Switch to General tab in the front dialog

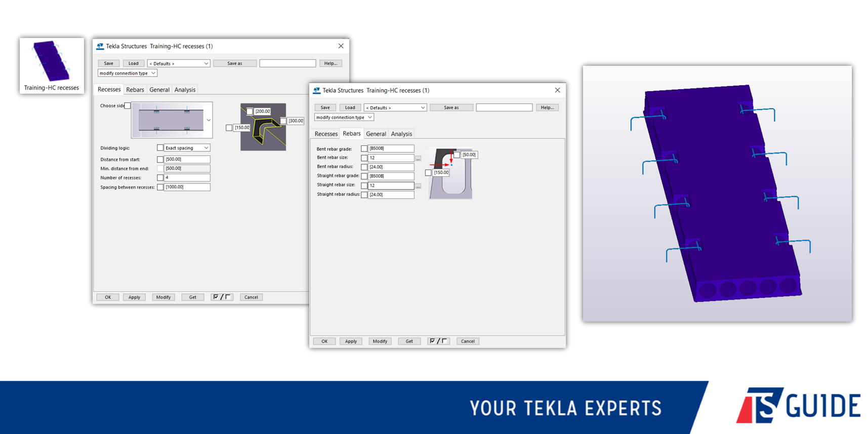(376, 134)
